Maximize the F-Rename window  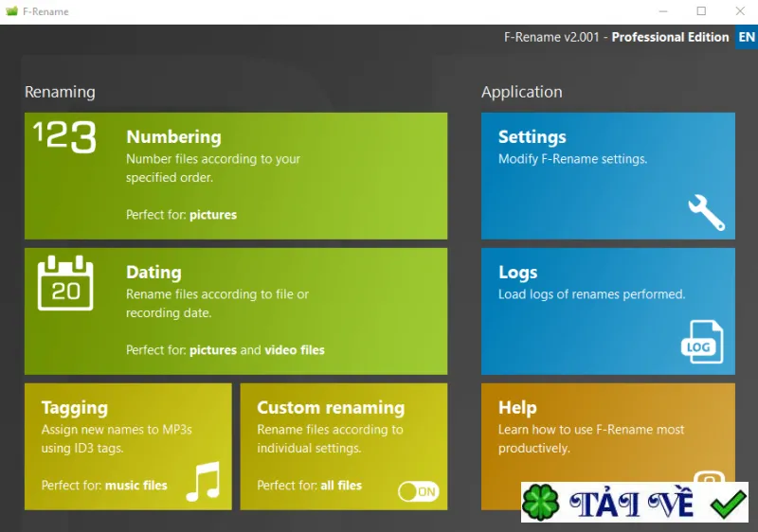(x=701, y=11)
